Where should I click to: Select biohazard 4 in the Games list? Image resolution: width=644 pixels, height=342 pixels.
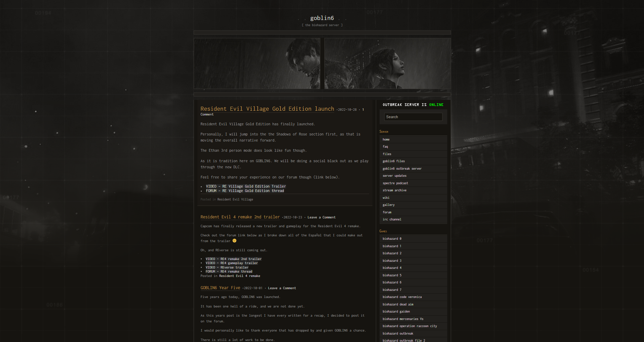(x=413, y=268)
